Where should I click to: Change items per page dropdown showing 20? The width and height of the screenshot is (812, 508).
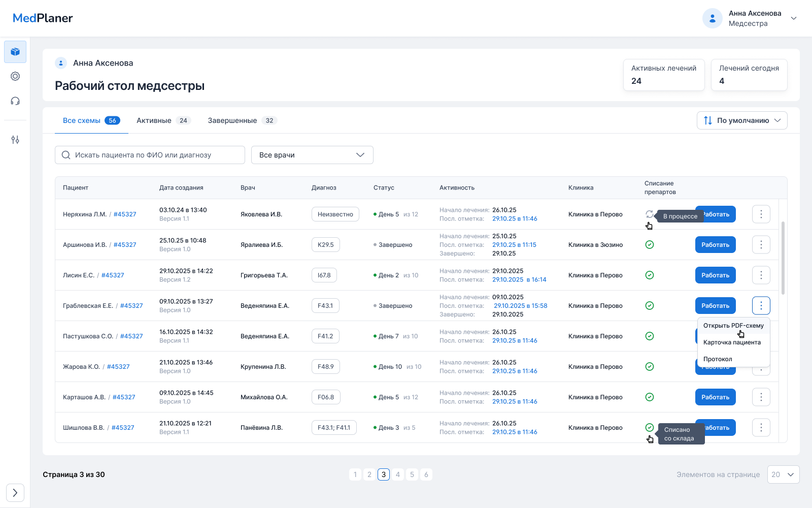(783, 474)
